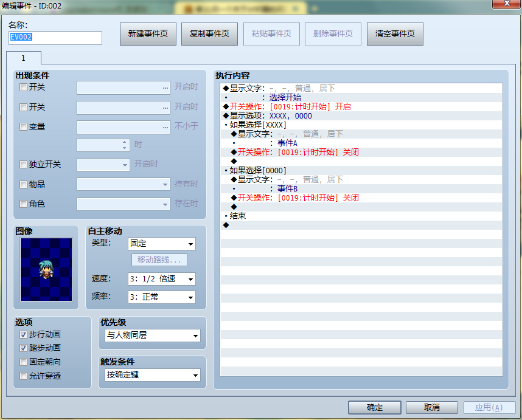Select the 开关操作 计时开始 开启 command
Viewport: 522px width, 420px height.
tap(361, 106)
